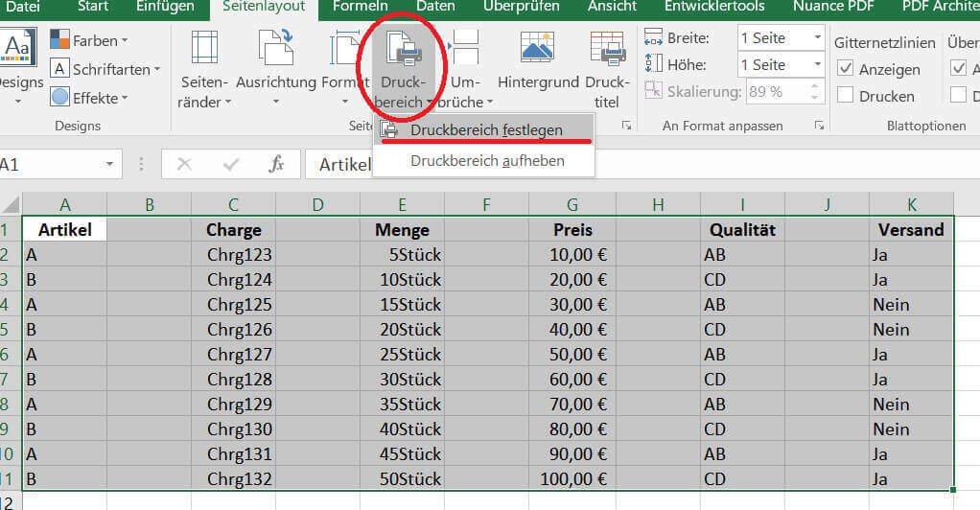
Task: Open the Schriftarten theme fonts menu
Action: (105, 69)
